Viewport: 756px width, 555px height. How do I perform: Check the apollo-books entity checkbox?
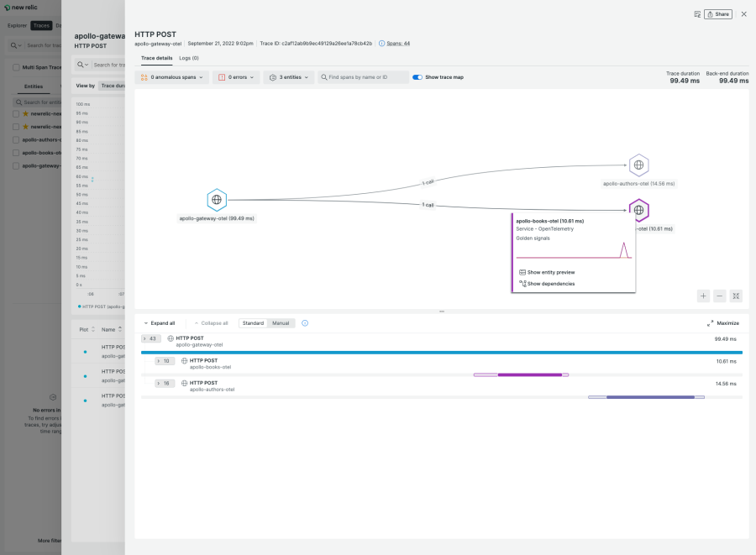(16, 153)
